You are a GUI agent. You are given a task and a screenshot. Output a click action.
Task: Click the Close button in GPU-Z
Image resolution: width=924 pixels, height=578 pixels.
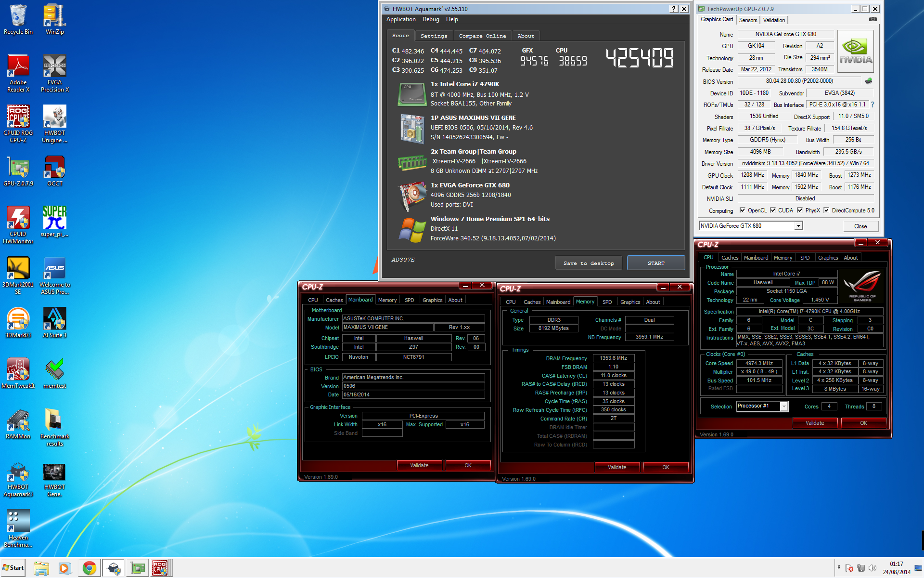tap(860, 226)
